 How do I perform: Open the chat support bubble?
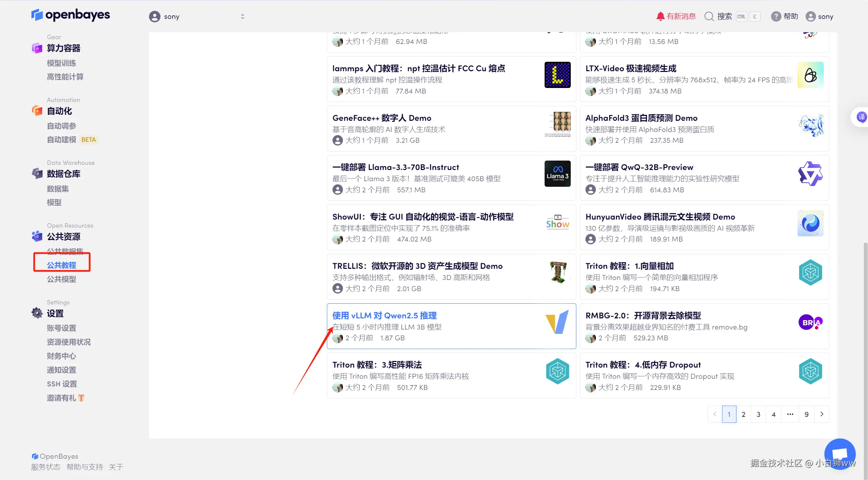coord(840,454)
